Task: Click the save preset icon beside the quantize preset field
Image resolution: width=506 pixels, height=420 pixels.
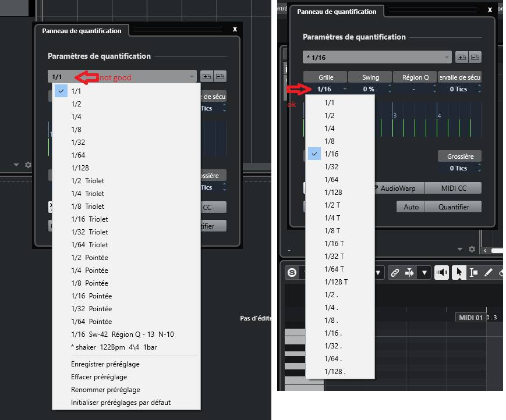Action: pyautogui.click(x=462, y=58)
